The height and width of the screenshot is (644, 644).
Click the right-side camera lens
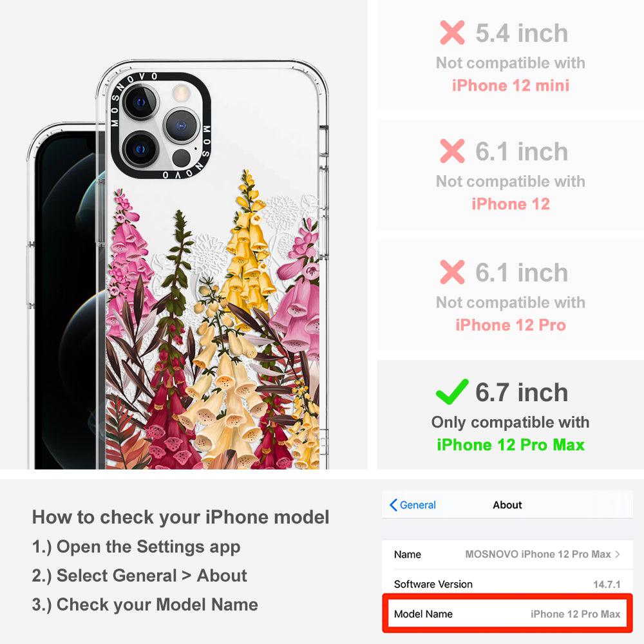click(182, 126)
